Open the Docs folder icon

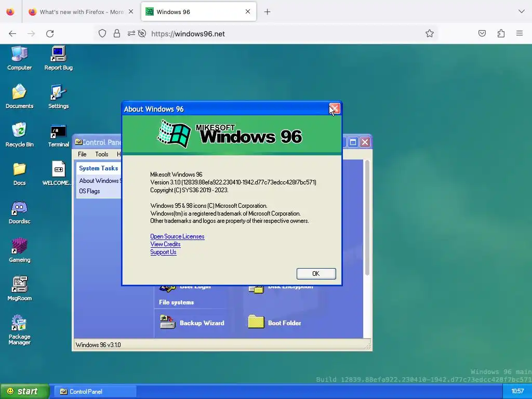click(x=19, y=174)
